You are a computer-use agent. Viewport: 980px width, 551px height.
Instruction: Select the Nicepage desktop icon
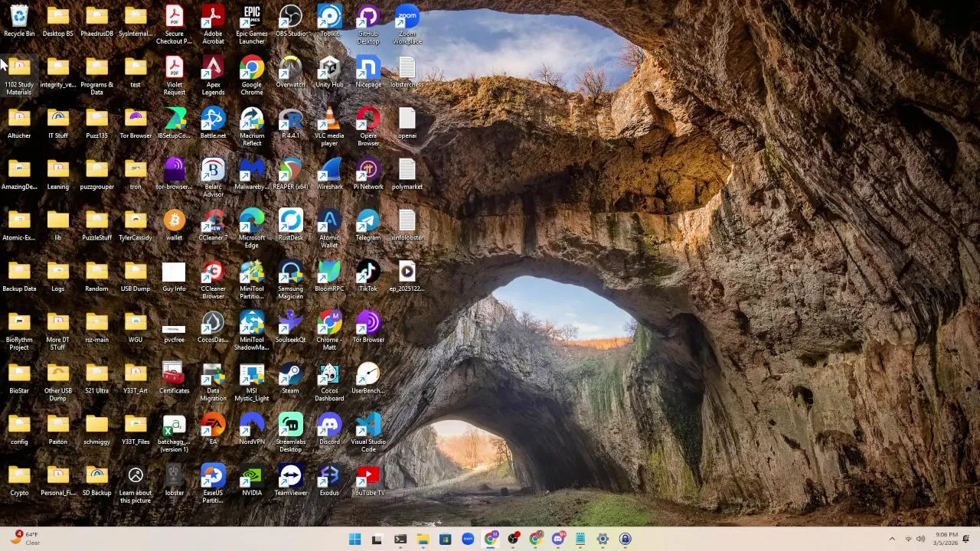coord(368,73)
